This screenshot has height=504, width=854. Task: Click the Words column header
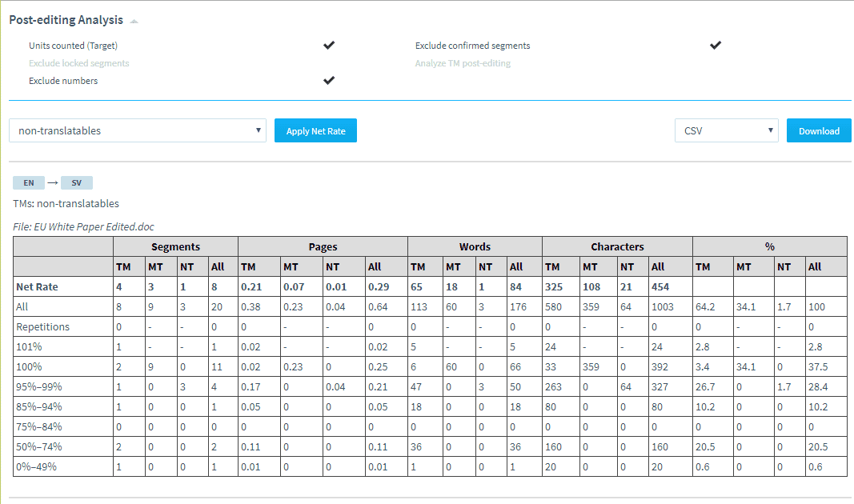[475, 246]
